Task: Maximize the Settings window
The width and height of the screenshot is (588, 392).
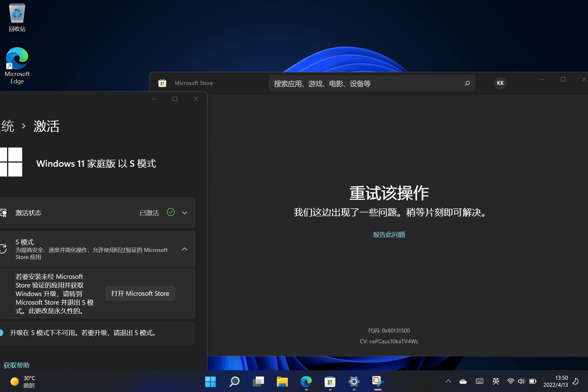Action: tap(175, 99)
